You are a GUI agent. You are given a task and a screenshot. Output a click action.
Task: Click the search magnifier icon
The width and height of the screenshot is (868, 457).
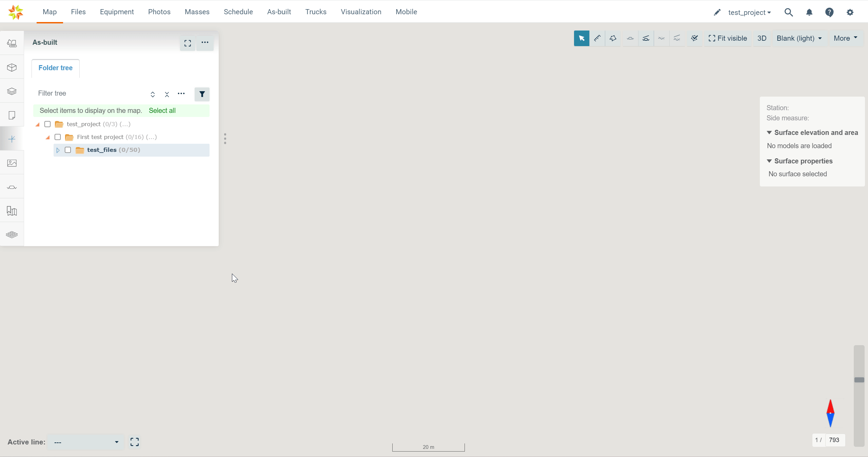pos(788,13)
